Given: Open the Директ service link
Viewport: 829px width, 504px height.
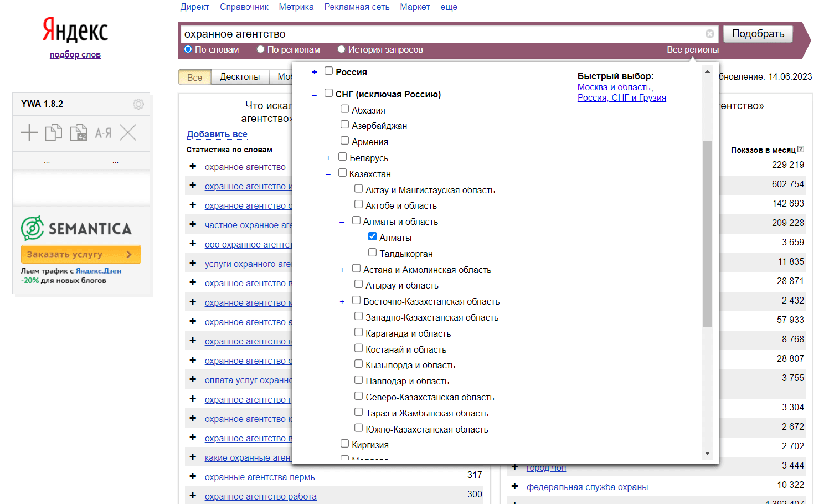Looking at the screenshot, I should click(x=194, y=7).
